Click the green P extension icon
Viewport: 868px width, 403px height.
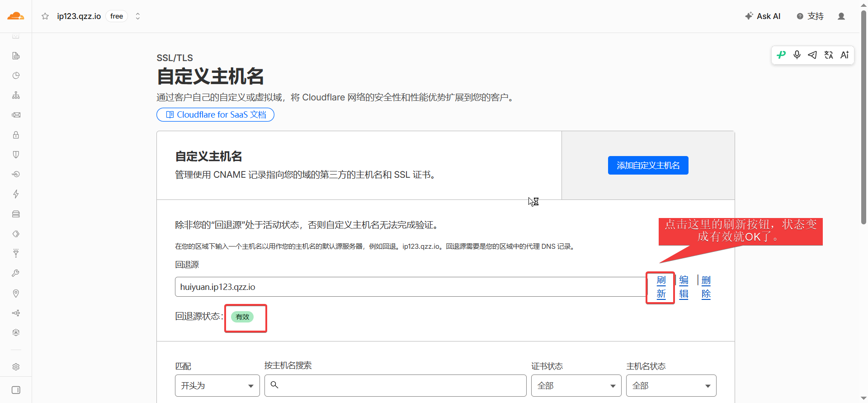tap(781, 55)
